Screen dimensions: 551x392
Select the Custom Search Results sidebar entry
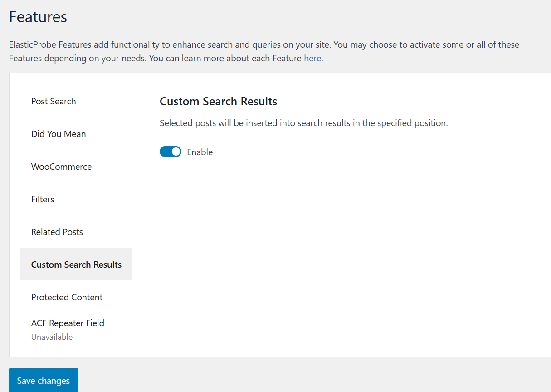76,264
